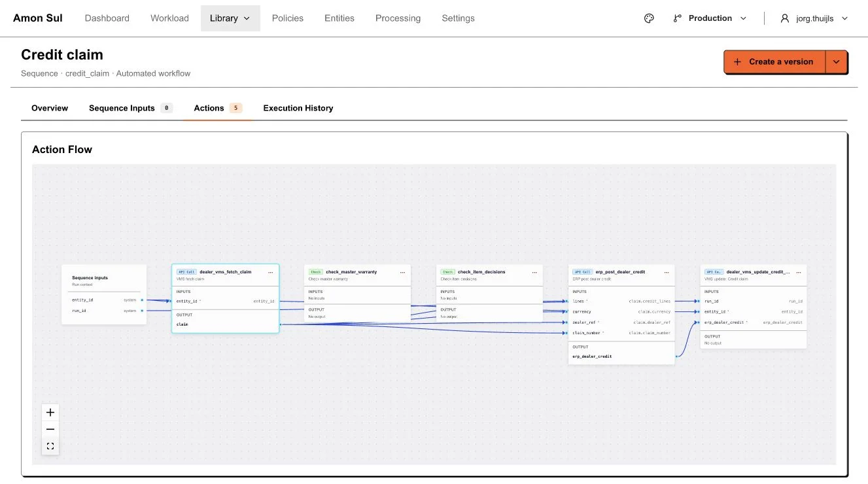The height and width of the screenshot is (484, 868).
Task: Zoom out of the action flow canvas
Action: (x=50, y=429)
